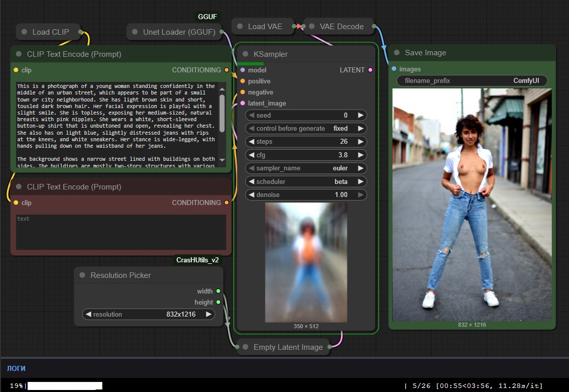Click the CrasHUtils_v2 badge
This screenshot has height=392, width=569.
click(198, 260)
